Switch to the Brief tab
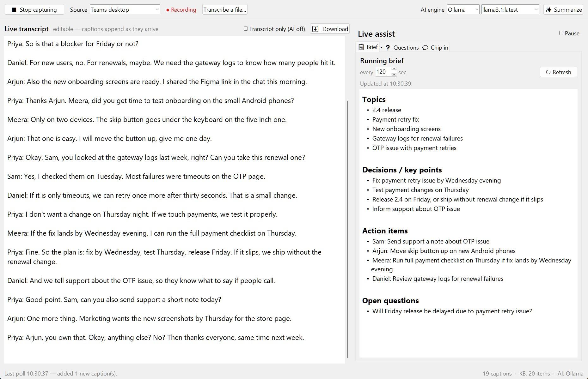 pos(368,47)
